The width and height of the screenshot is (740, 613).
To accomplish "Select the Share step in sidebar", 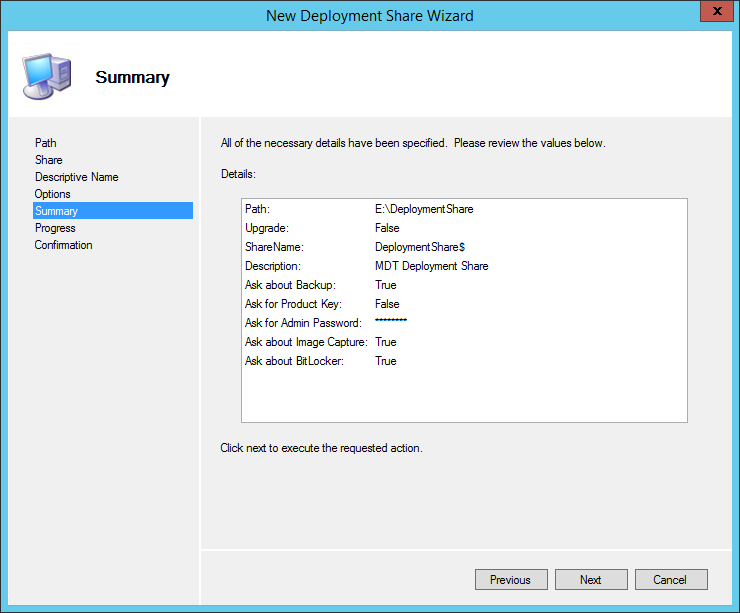I will pos(49,160).
